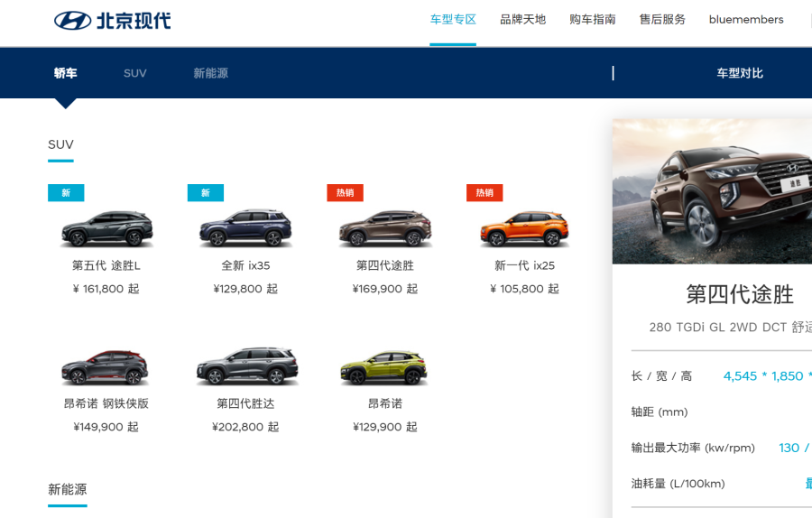Click the 车型对比 button
The width and height of the screenshot is (812, 518).
(740, 73)
